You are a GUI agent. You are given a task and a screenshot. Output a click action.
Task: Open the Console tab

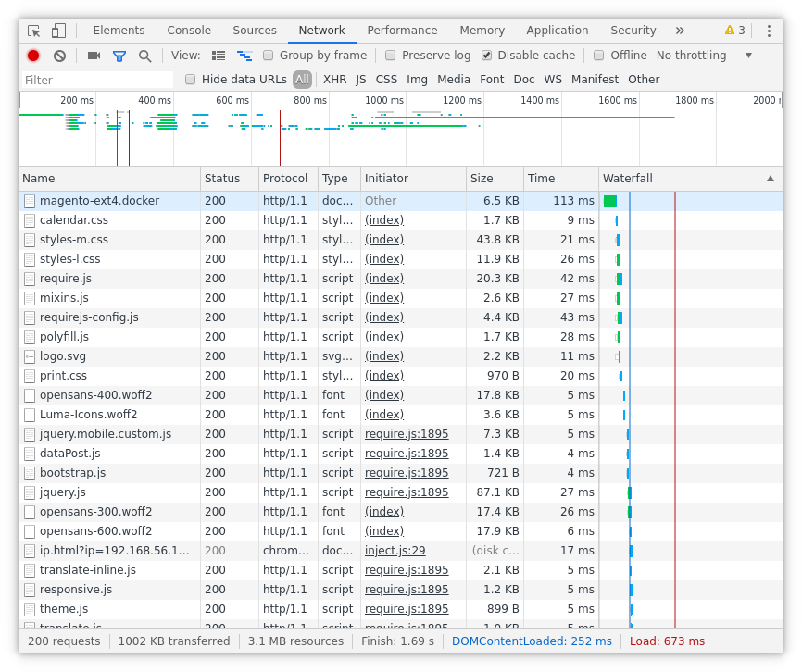tap(188, 30)
